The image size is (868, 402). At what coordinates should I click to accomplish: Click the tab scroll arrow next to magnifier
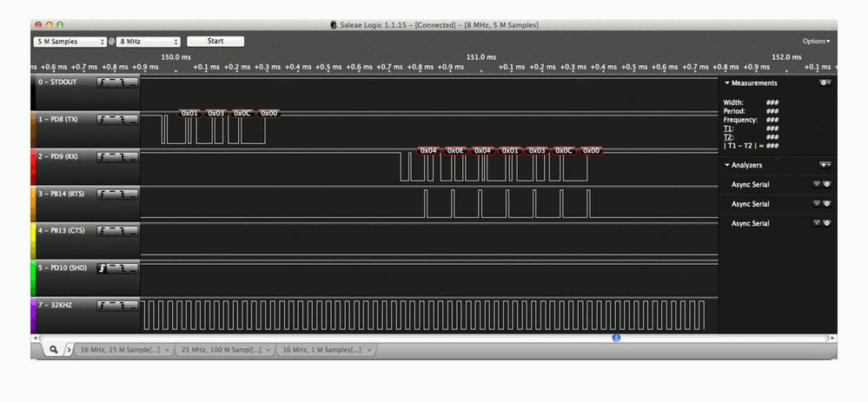pyautogui.click(x=70, y=350)
